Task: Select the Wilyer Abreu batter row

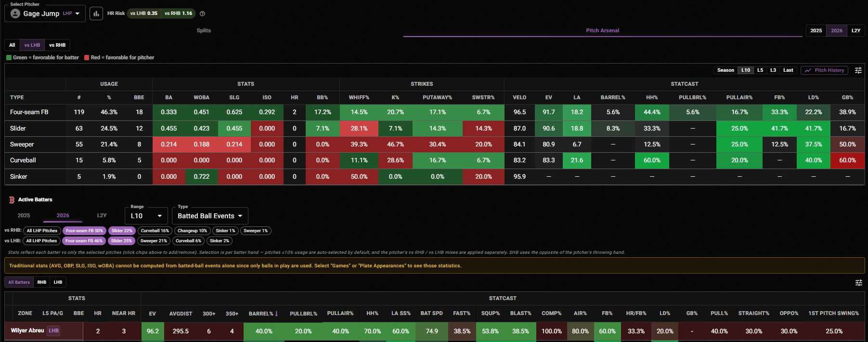Action: tap(434, 331)
